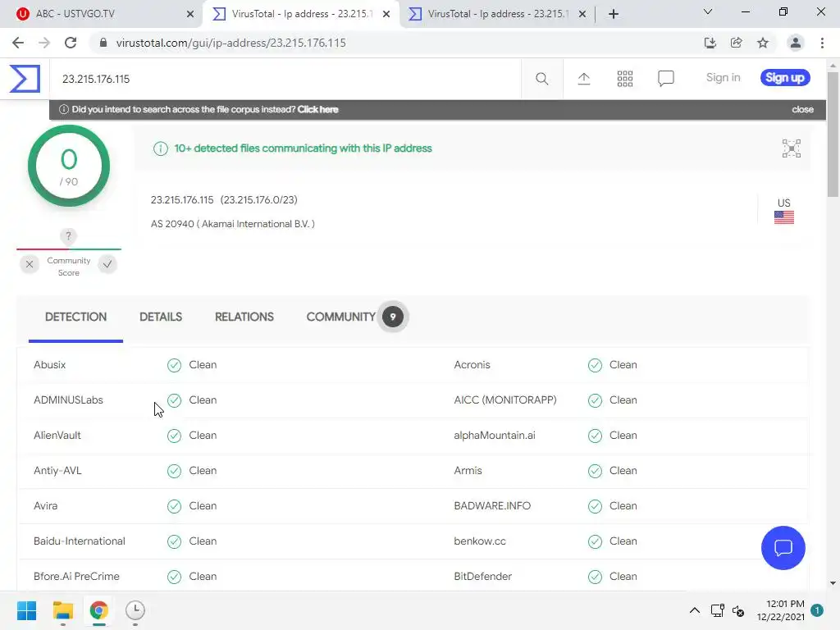Click the US flag icon
The height and width of the screenshot is (630, 840).
pos(783,217)
